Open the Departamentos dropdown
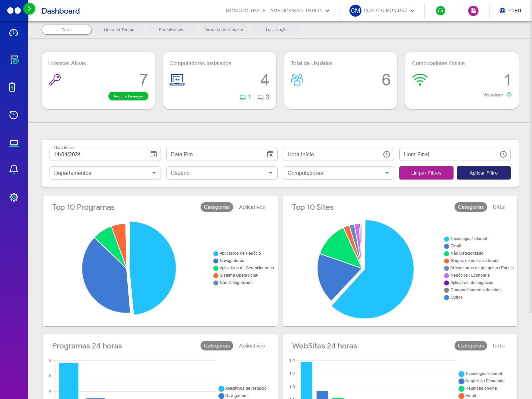Viewport: 532px width, 399px height. (105, 173)
